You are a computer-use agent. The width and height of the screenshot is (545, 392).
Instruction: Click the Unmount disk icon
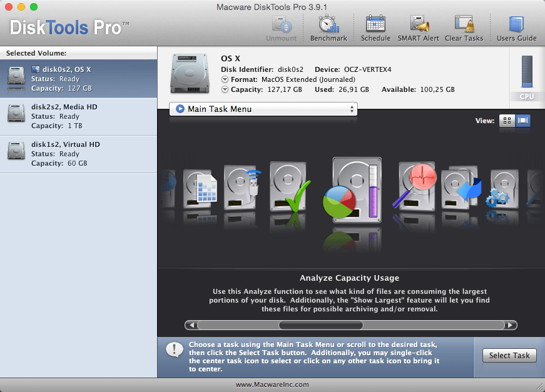tap(281, 24)
